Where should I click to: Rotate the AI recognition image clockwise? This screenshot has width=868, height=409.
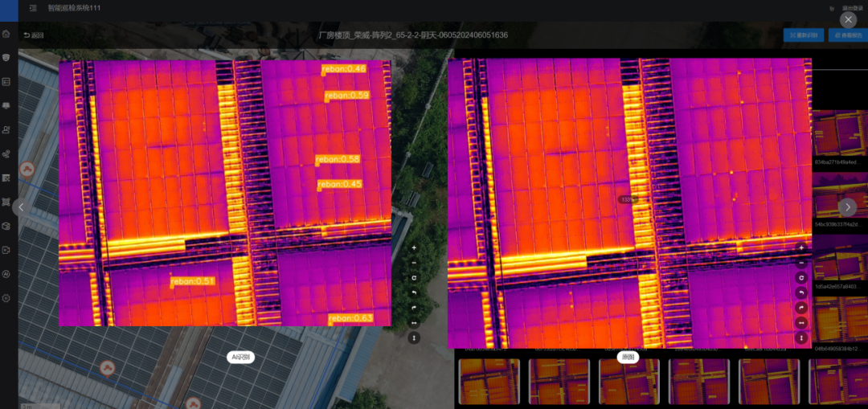414,308
